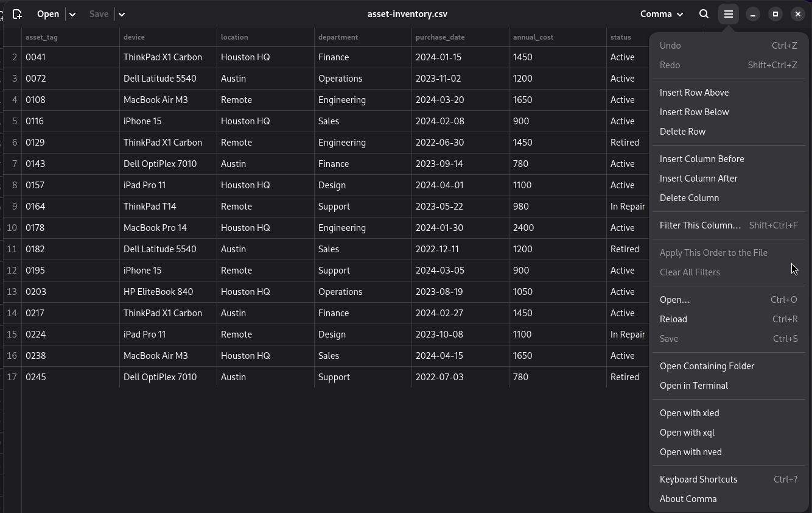Choose Open Containing Folder
Screen dimensions: 812x513
click(729, 366)
